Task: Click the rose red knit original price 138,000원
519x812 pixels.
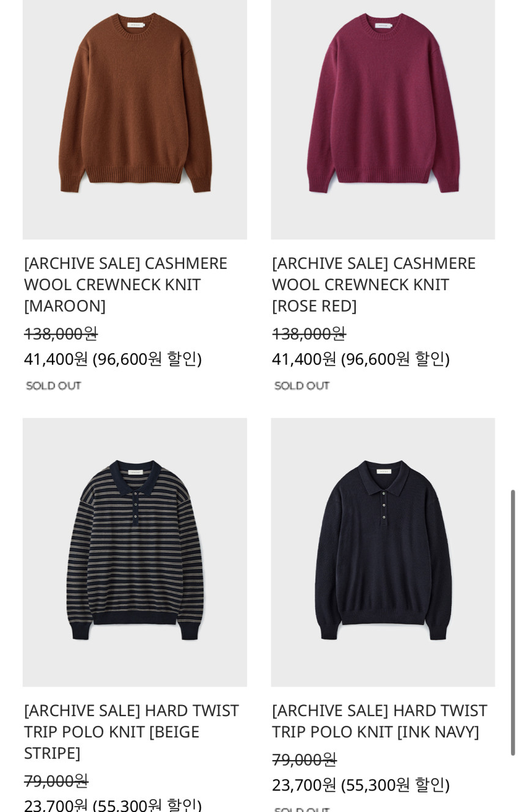Action: point(309,334)
